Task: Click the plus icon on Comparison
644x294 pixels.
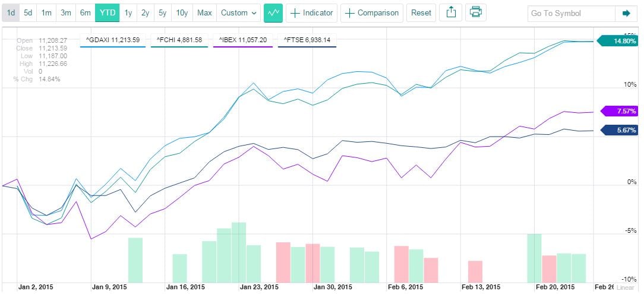Action: pos(349,13)
